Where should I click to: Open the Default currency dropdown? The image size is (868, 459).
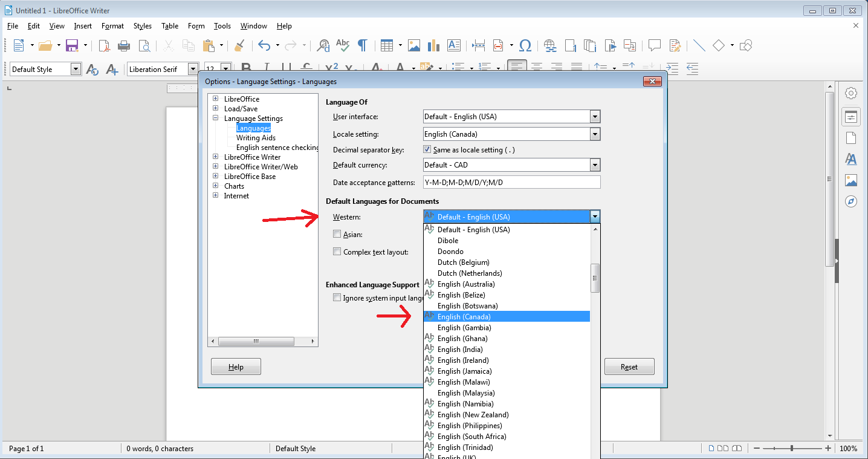(x=595, y=165)
